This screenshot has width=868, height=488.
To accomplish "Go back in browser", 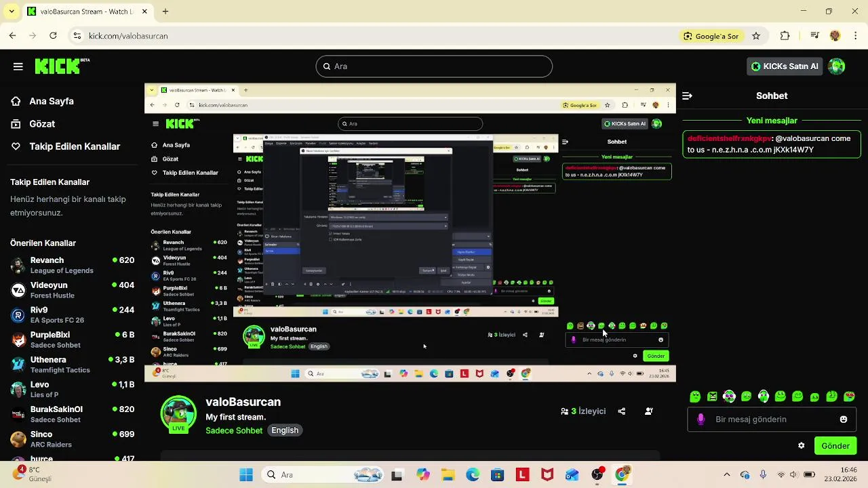I will tap(13, 36).
